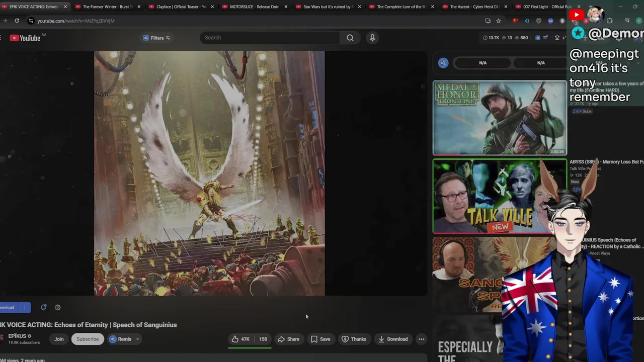Switch to The Forever Winter tab
This screenshot has width=644, height=362.
click(107, 7)
